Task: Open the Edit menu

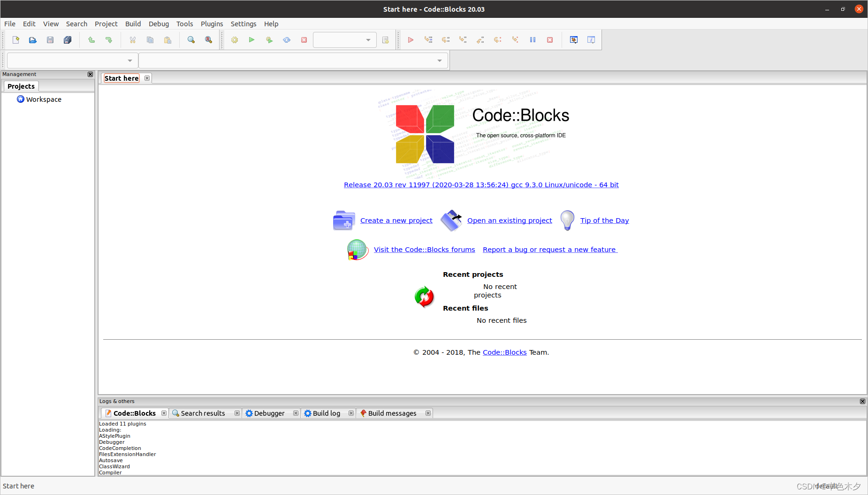Action: [29, 24]
